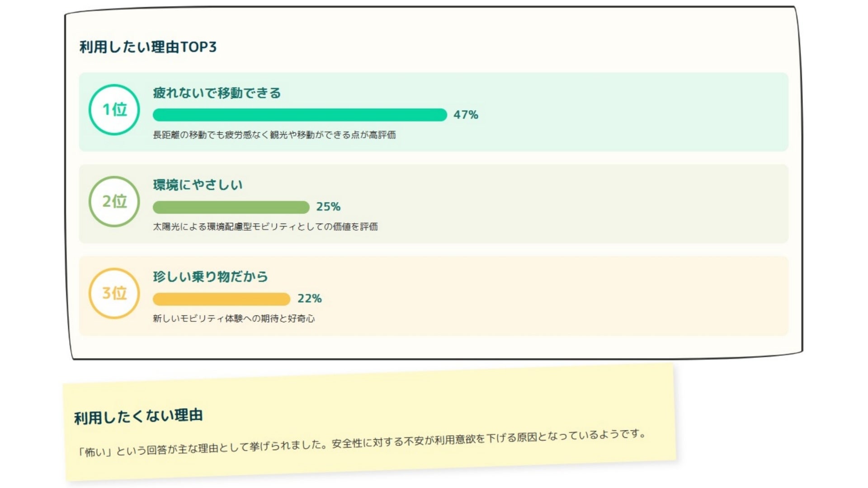This screenshot has height=488, width=868.
Task: Click the 環境にやさしい title
Action: (198, 185)
